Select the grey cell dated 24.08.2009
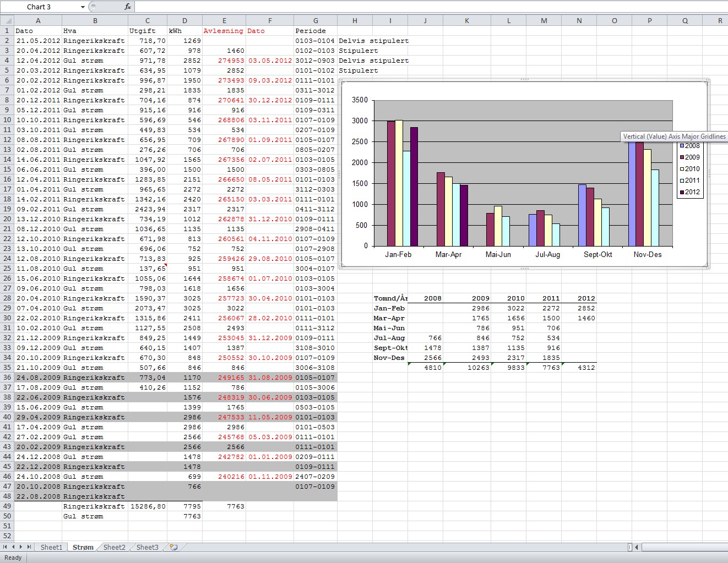The width and height of the screenshot is (728, 563). point(38,378)
